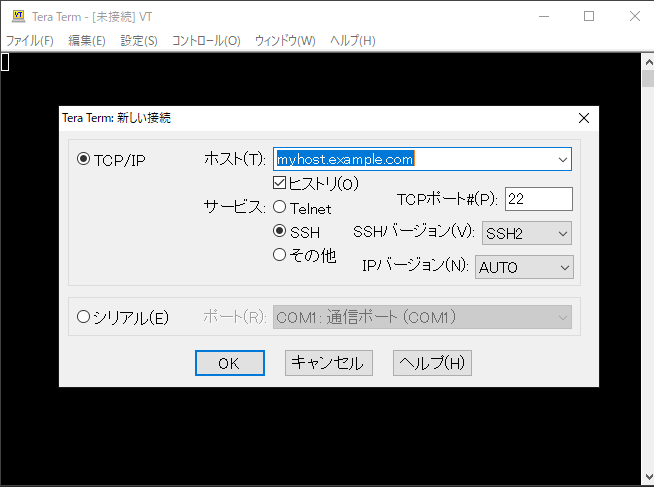Click the terminal scrollbar up arrow

coord(649,63)
